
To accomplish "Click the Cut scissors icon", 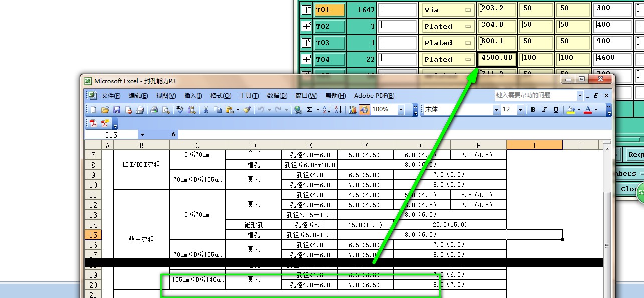I will pos(206,110).
